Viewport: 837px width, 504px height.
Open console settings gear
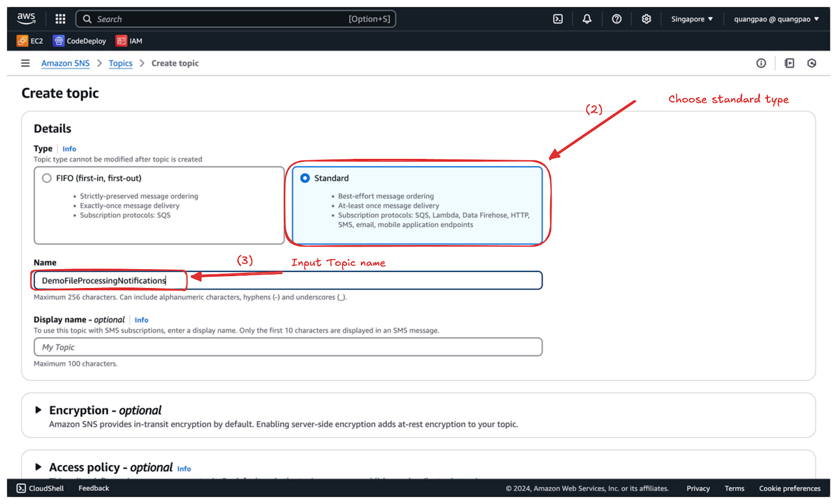pos(647,19)
